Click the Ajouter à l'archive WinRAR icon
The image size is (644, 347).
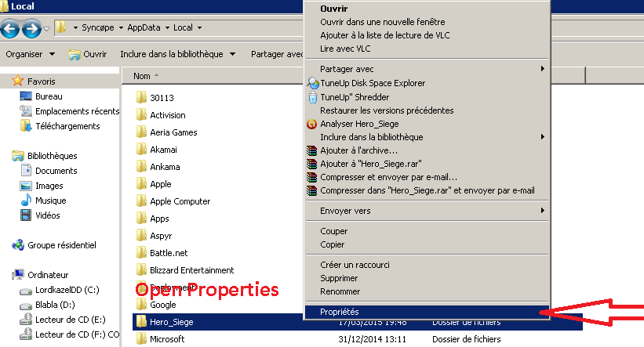click(312, 150)
